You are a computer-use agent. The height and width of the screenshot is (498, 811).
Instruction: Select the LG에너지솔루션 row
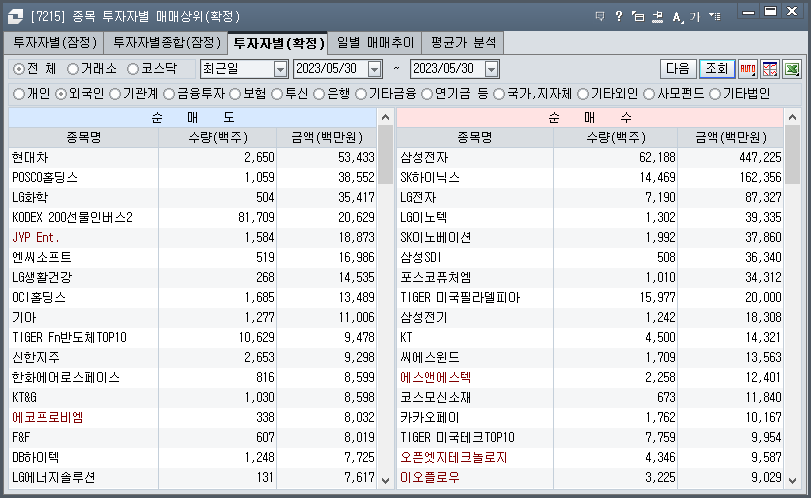coord(192,477)
